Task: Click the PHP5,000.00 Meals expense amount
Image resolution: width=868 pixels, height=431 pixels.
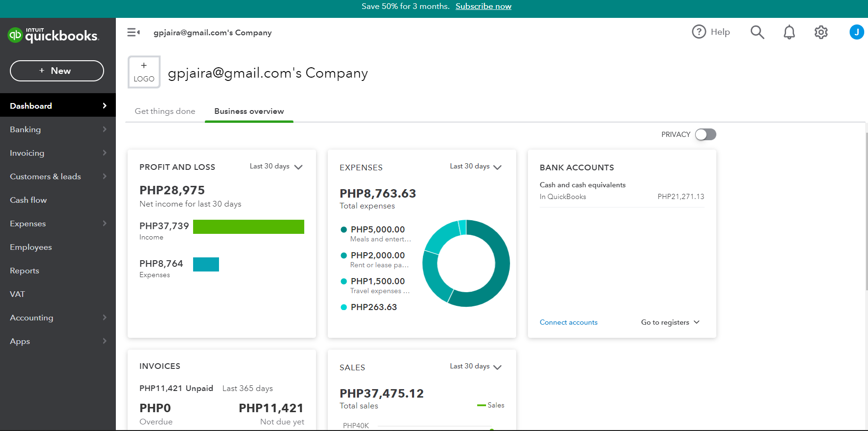Action: (x=378, y=230)
